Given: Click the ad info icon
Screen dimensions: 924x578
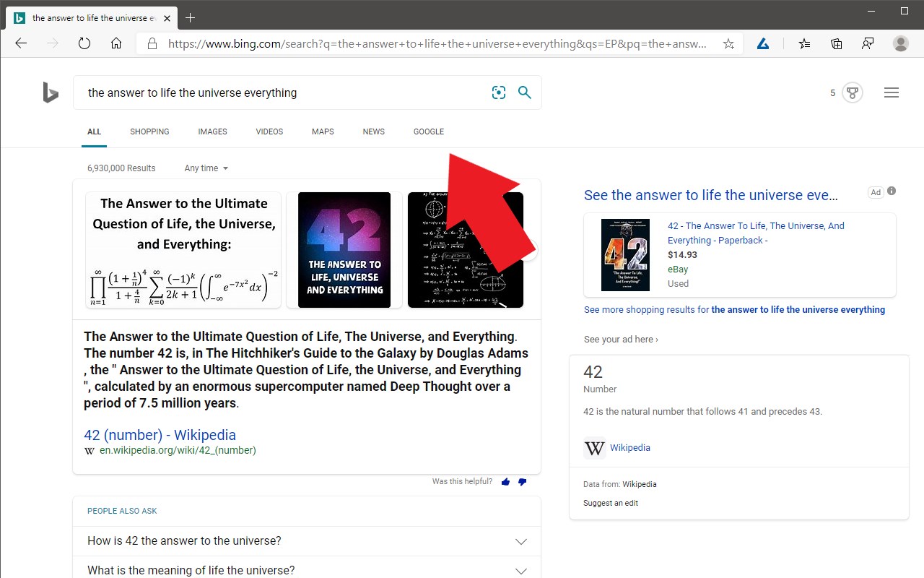Looking at the screenshot, I should [x=892, y=191].
